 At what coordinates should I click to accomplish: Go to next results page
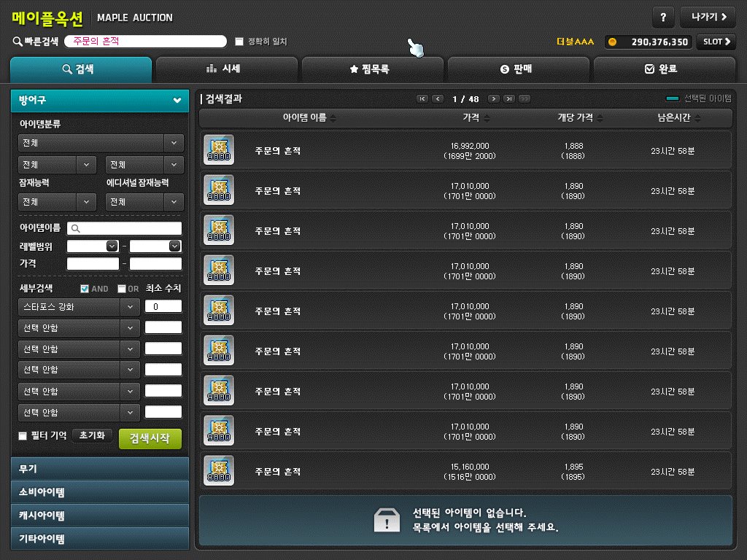494,99
